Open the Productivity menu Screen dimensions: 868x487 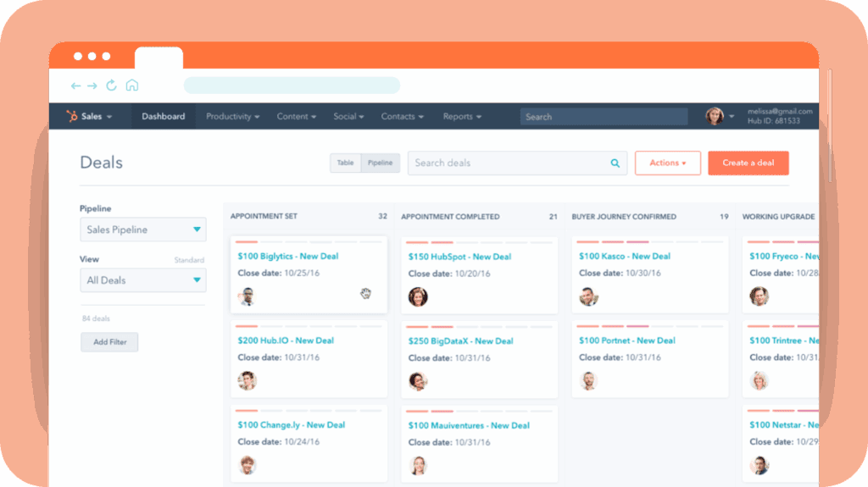(232, 117)
